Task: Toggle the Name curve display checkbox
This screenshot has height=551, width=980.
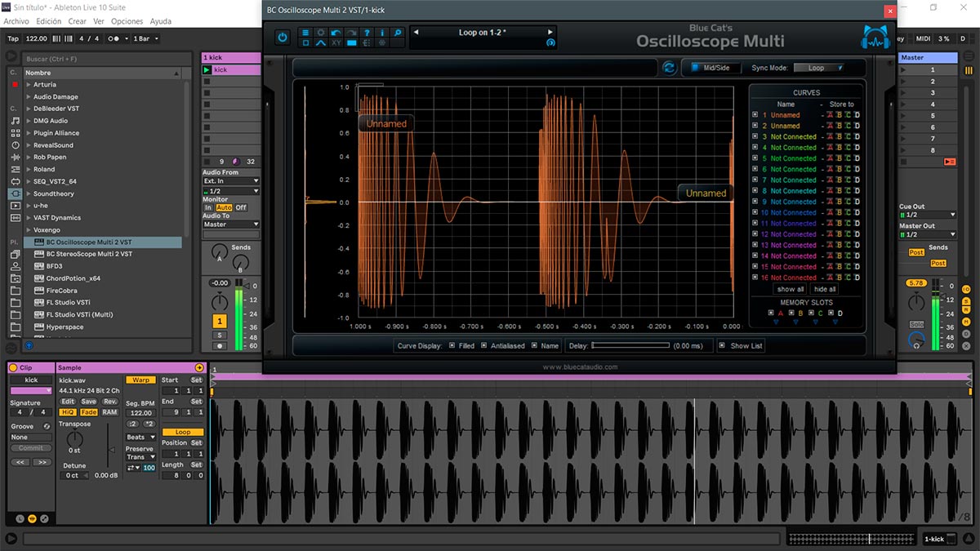Action: pyautogui.click(x=532, y=346)
